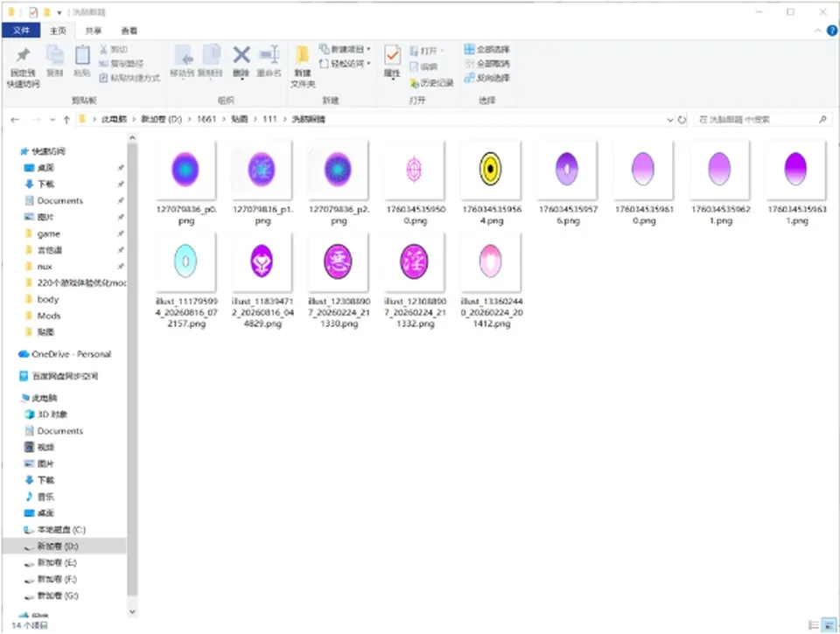Click the folder search box
Image resolution: width=840 pixels, height=634 pixels.
[x=762, y=120]
